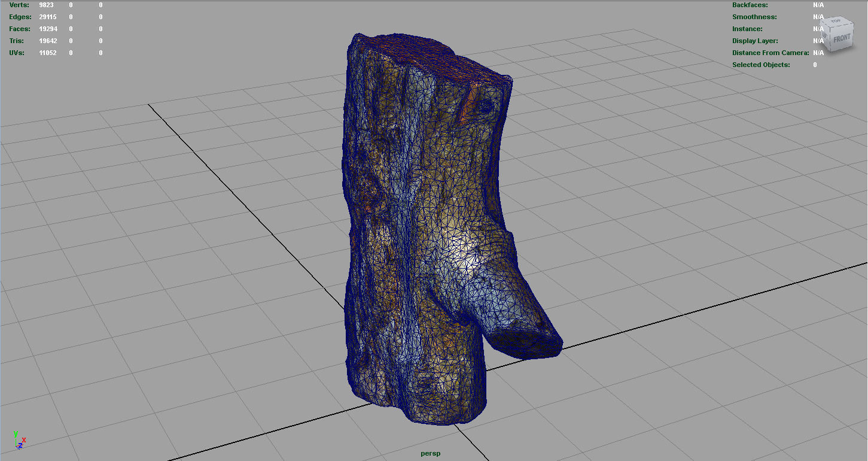This screenshot has width=868, height=461.
Task: Click the "Selected Objects:" label
Action: [761, 65]
